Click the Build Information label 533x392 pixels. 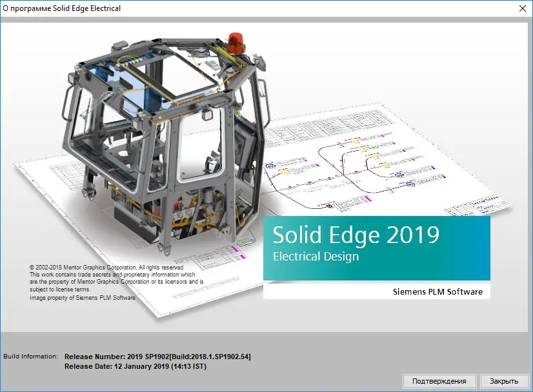(30, 357)
